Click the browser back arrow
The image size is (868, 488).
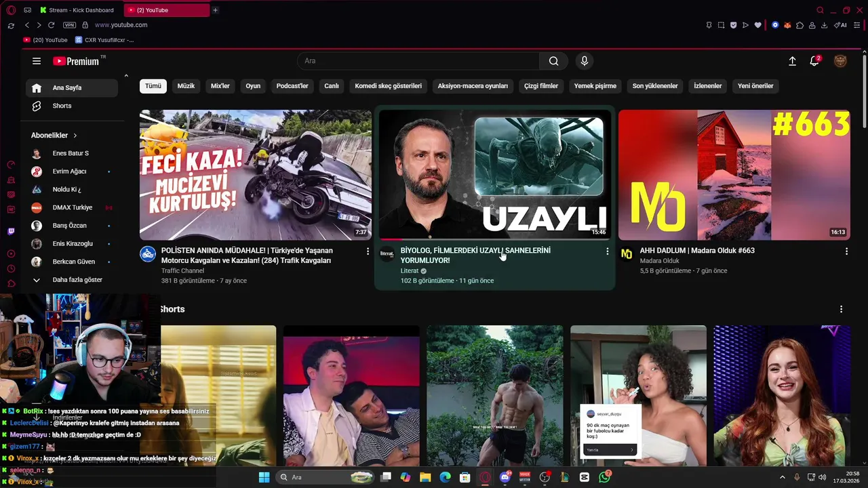click(x=27, y=25)
